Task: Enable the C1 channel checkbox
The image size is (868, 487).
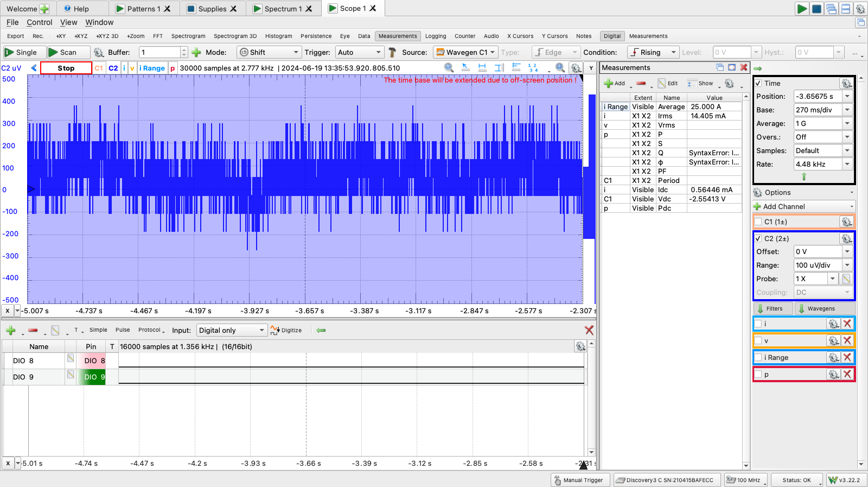Action: [758, 222]
